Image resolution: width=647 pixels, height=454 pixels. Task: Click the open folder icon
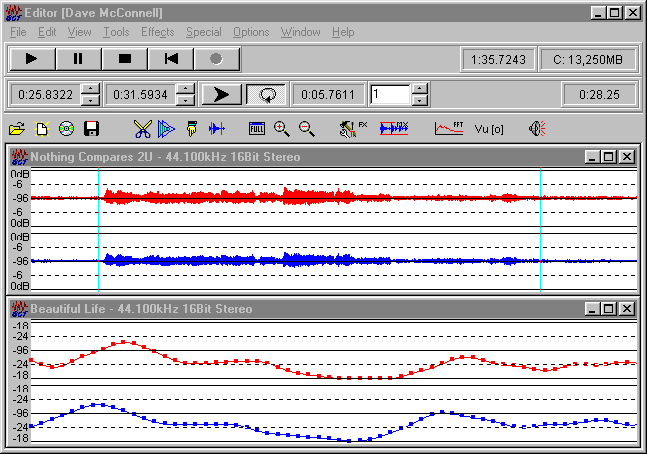(x=17, y=128)
